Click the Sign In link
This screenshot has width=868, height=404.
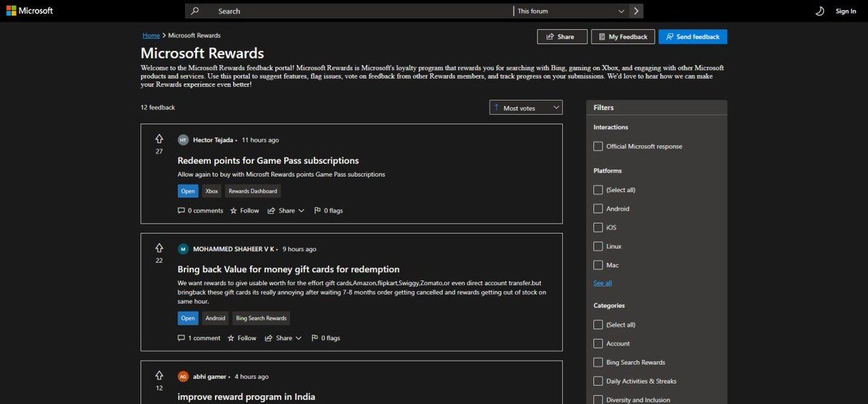point(846,11)
